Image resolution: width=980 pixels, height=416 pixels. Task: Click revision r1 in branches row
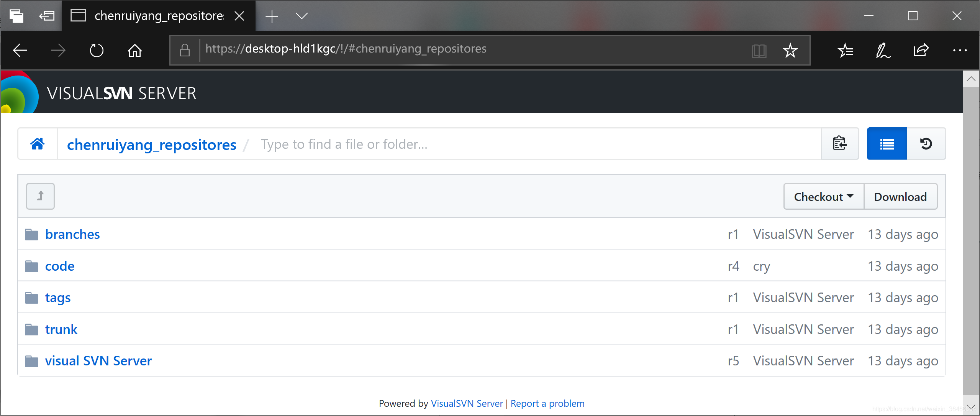[733, 234]
